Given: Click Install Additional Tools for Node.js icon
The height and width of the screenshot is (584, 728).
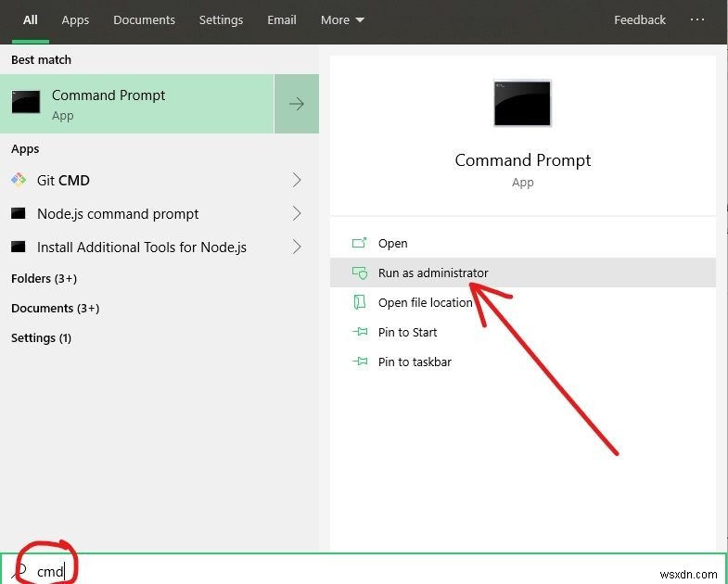Looking at the screenshot, I should (x=19, y=247).
